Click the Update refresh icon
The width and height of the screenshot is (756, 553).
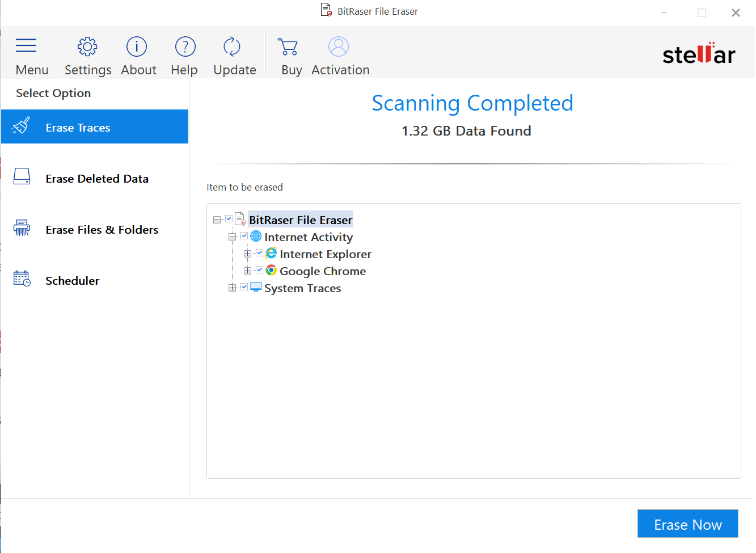232,47
